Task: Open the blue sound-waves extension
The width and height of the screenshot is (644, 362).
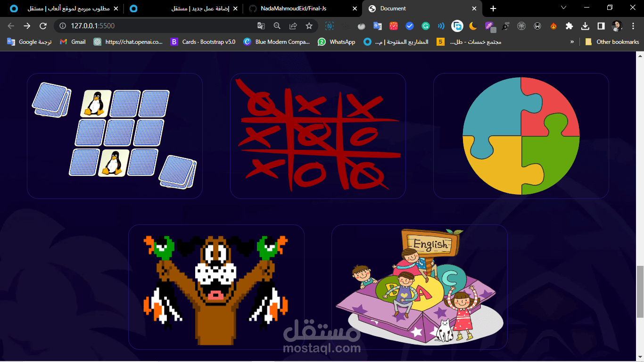Action: [441, 26]
